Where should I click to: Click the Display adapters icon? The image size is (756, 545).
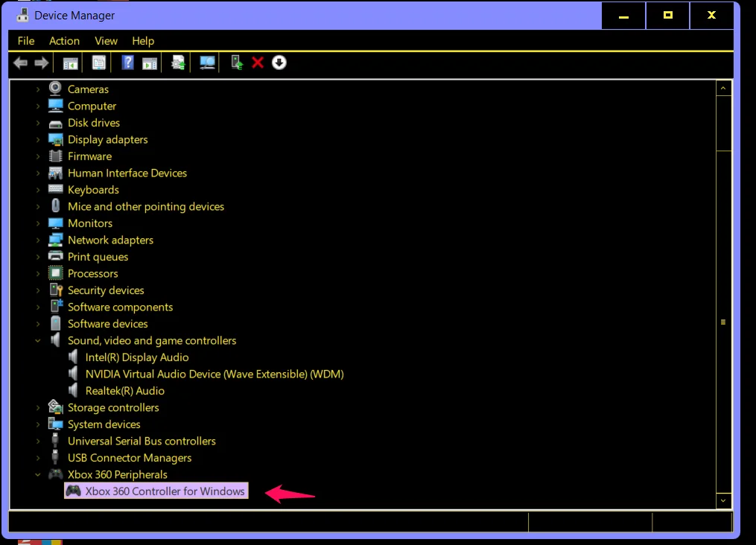[55, 139]
